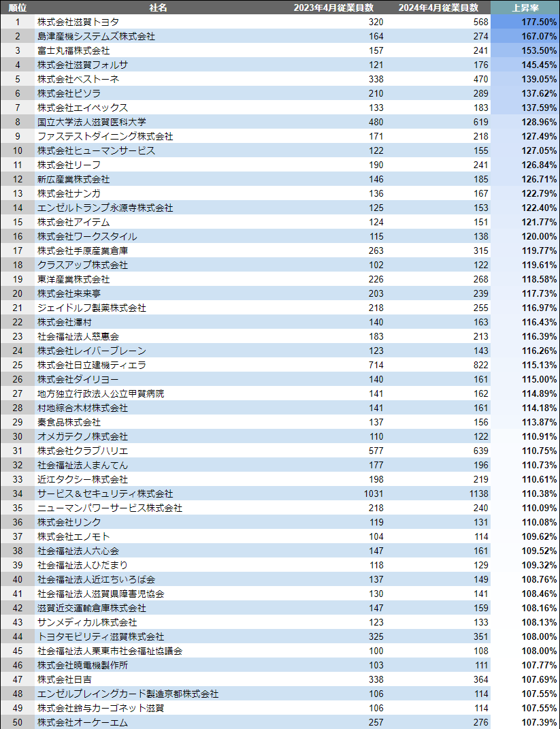Screen dimensions: 560x729
Task: Click the 145.45% rate cell
Action: click(525, 65)
